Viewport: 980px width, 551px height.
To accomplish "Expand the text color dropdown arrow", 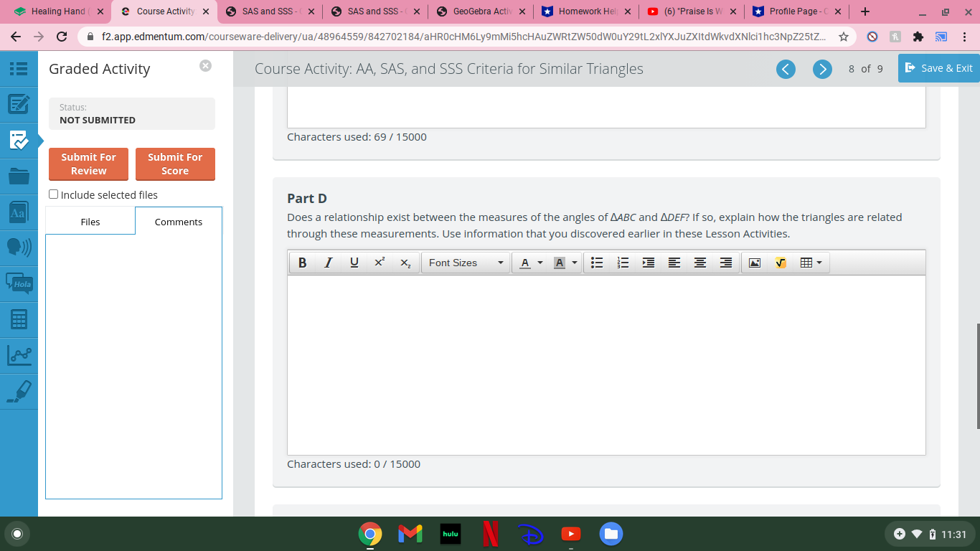I will click(539, 263).
